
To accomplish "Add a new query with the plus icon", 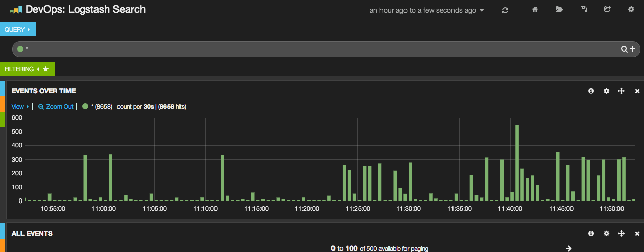I will pos(633,49).
